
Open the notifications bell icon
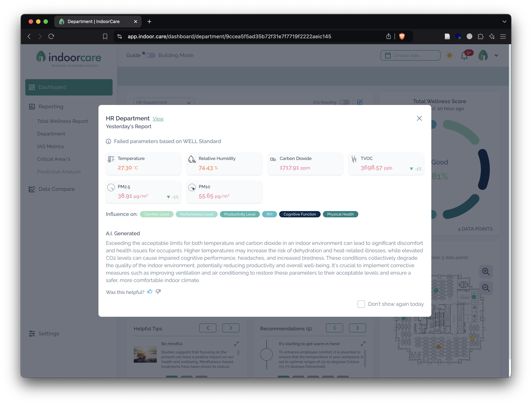(464, 56)
